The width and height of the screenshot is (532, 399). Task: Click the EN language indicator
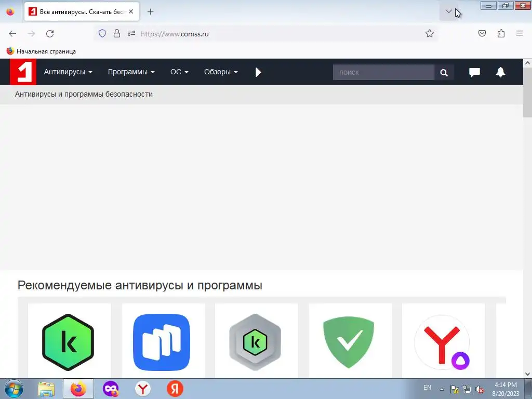coord(427,388)
